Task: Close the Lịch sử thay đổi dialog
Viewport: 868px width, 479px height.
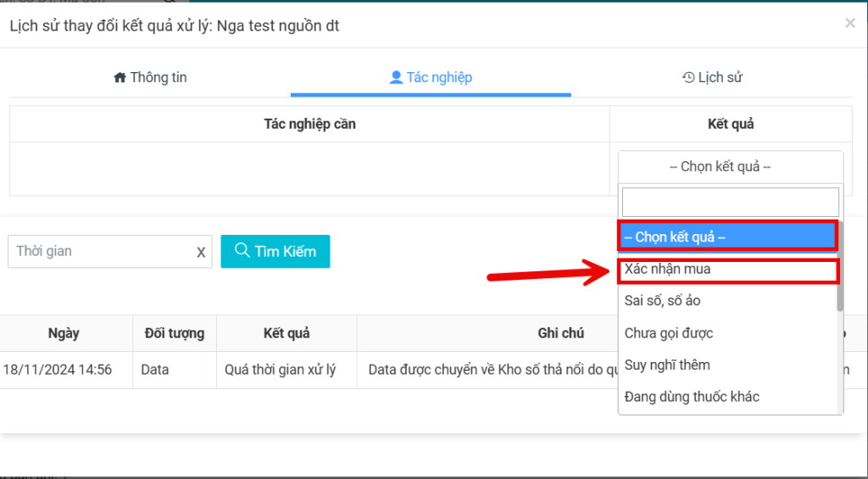Action: (x=849, y=24)
